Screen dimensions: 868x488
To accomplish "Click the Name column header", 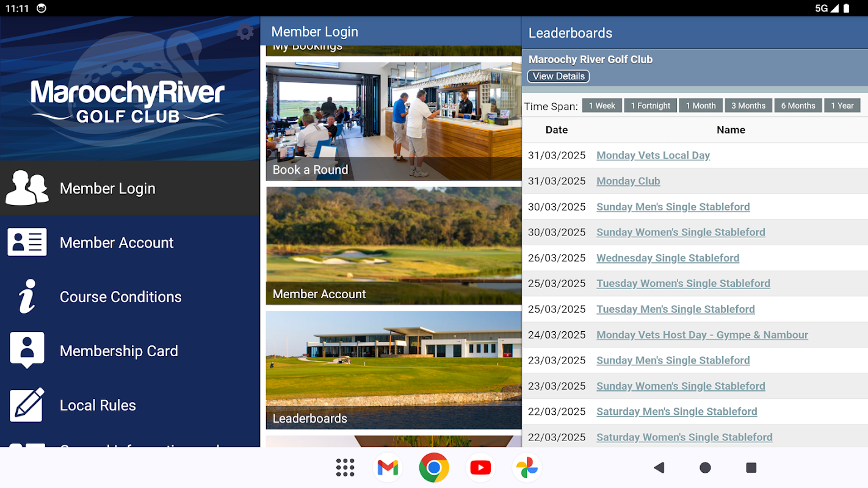I will click(731, 130).
